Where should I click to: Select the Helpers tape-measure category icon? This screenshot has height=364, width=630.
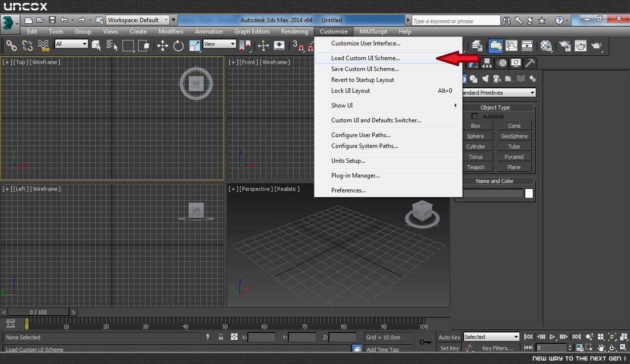point(509,79)
